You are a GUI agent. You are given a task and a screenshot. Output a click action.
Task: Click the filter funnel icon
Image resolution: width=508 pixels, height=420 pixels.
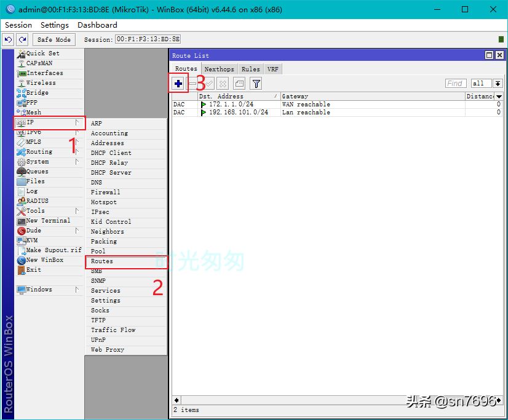[256, 84]
